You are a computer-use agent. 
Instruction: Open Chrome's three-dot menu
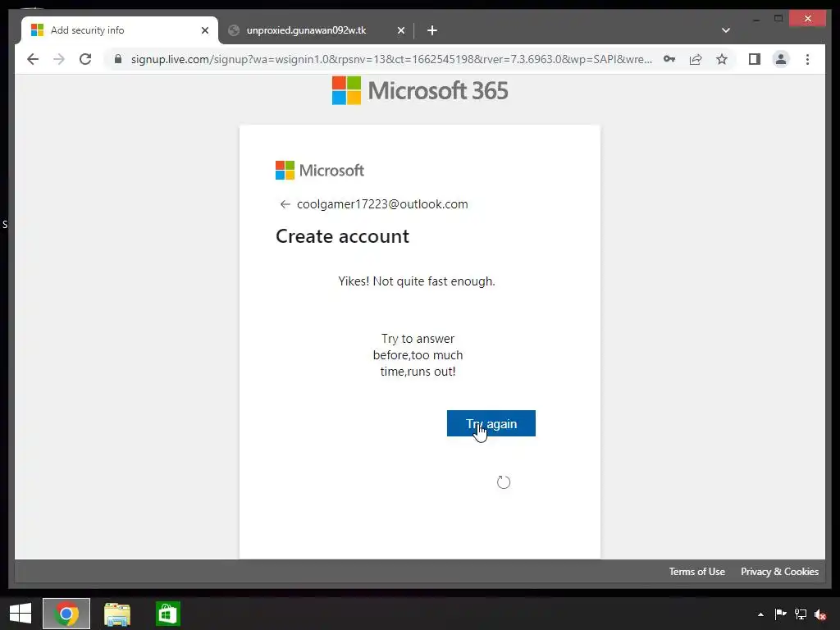pyautogui.click(x=807, y=59)
